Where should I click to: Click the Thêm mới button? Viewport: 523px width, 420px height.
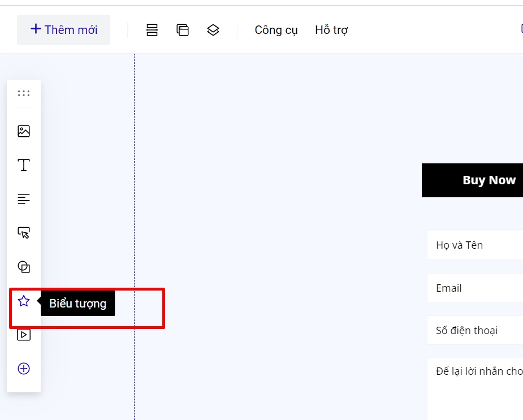pyautogui.click(x=63, y=30)
